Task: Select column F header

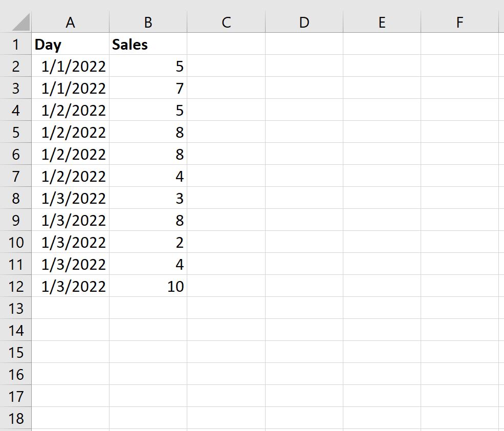Action: pyautogui.click(x=459, y=22)
